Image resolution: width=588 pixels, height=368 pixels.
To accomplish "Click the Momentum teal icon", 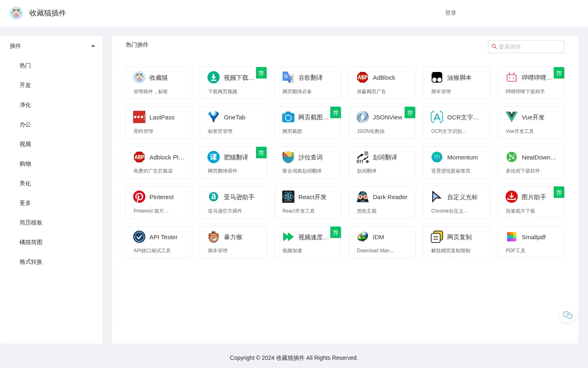I will (x=437, y=157).
